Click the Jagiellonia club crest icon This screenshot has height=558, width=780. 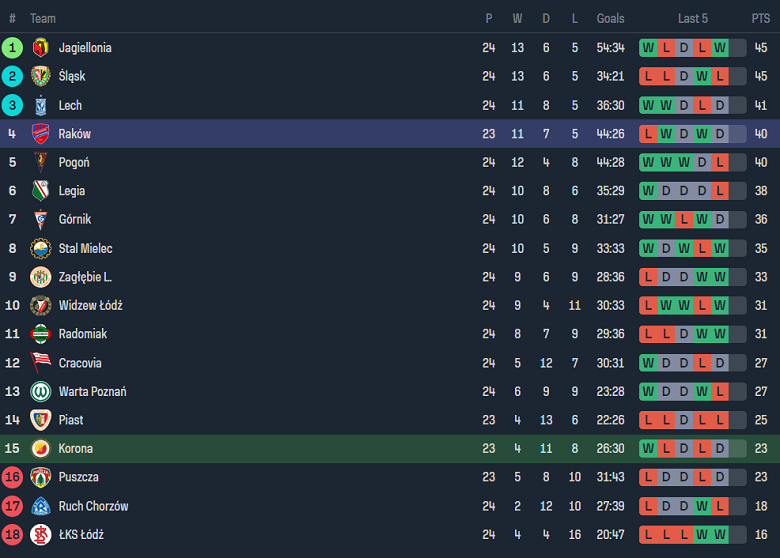point(41,47)
